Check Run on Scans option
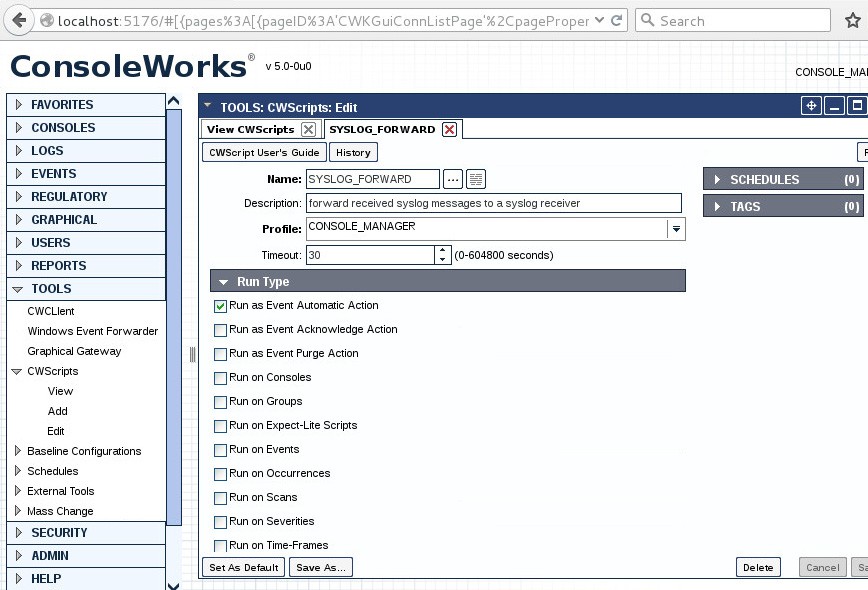This screenshot has height=590, width=868. click(x=220, y=498)
